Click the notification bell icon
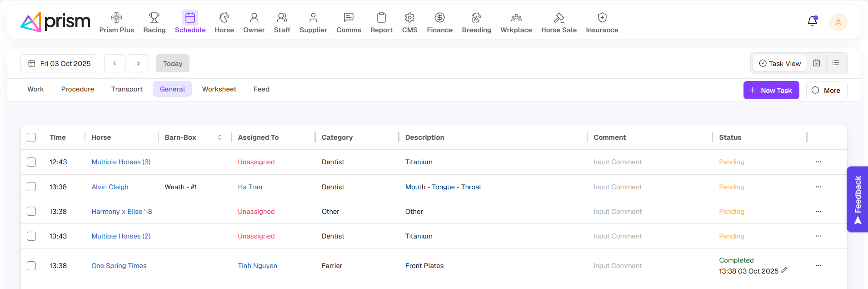The image size is (868, 289). coord(812,21)
